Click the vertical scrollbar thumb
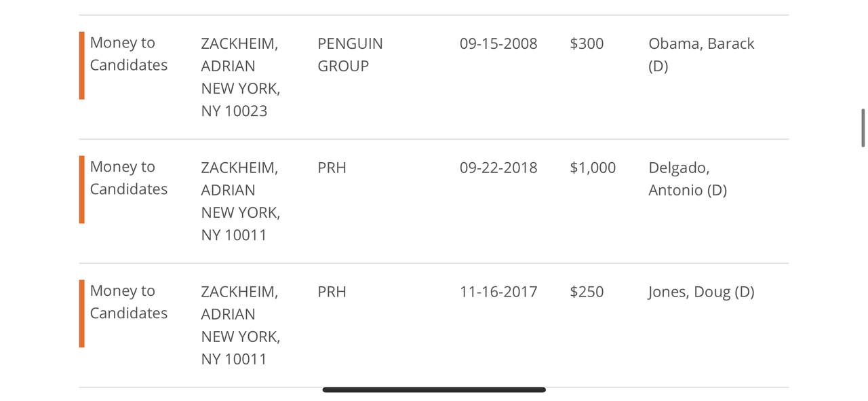Screen dimensions: 868x401 click(x=863, y=128)
